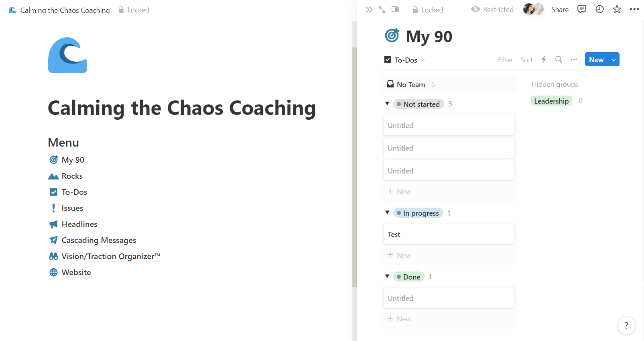This screenshot has height=341, width=644.
Task: Open the To-Dos view switcher
Action: pos(405,60)
